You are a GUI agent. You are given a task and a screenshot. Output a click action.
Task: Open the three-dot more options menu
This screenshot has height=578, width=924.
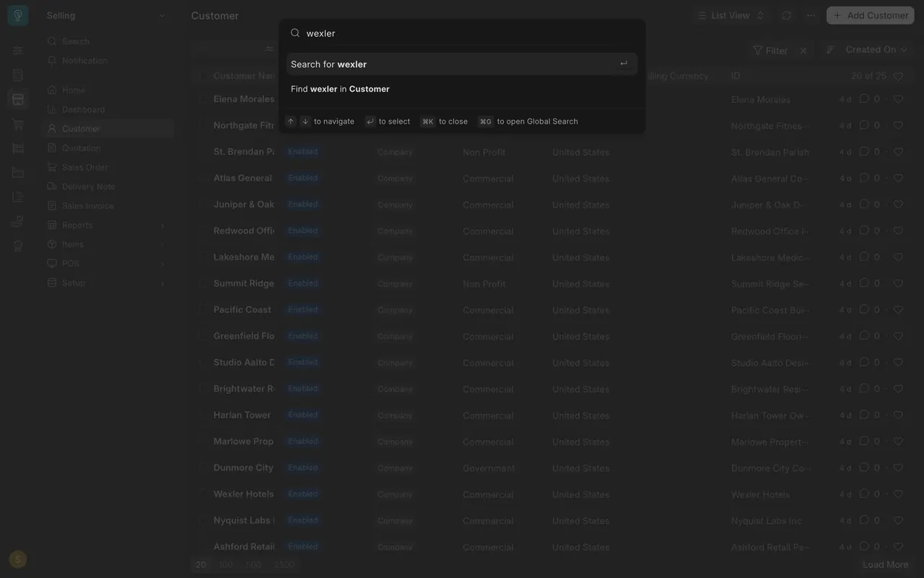coord(811,15)
